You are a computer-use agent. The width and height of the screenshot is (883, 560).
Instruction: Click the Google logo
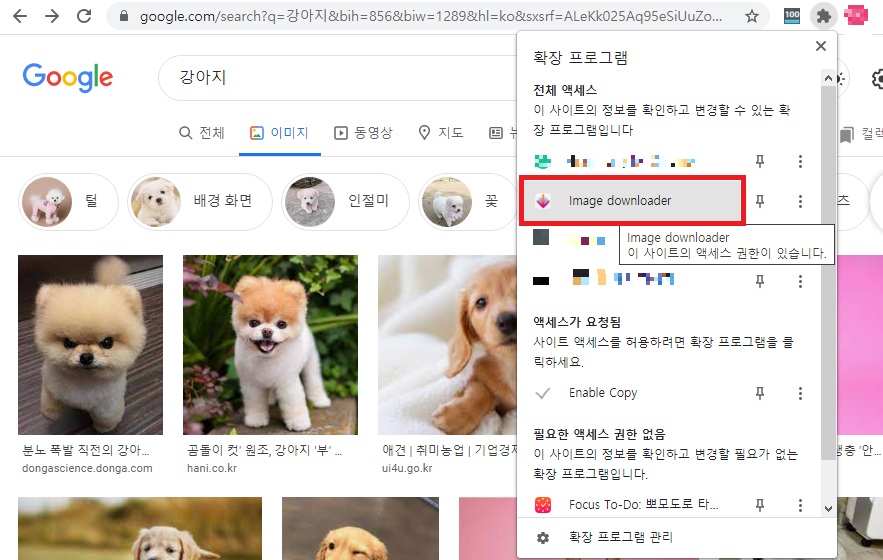click(x=68, y=77)
